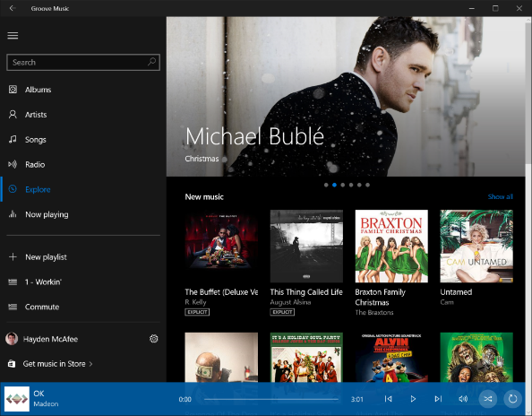Click The Braxtons artist name
Image resolution: width=532 pixels, height=416 pixels.
374,312
